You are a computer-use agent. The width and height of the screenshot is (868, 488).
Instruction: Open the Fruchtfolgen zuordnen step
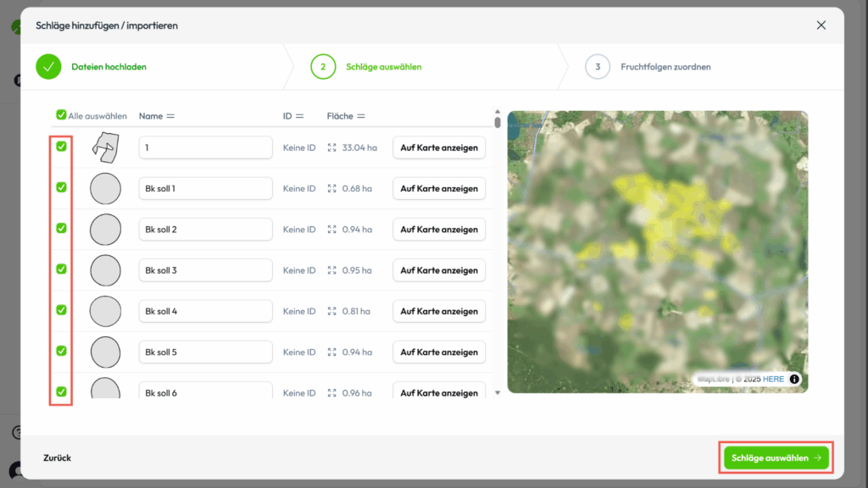click(665, 66)
